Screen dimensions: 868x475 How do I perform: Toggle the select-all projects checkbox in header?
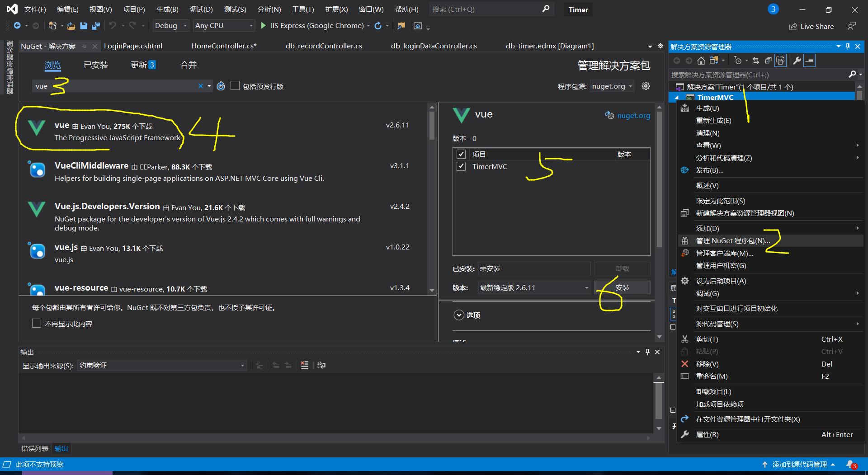[x=461, y=154]
